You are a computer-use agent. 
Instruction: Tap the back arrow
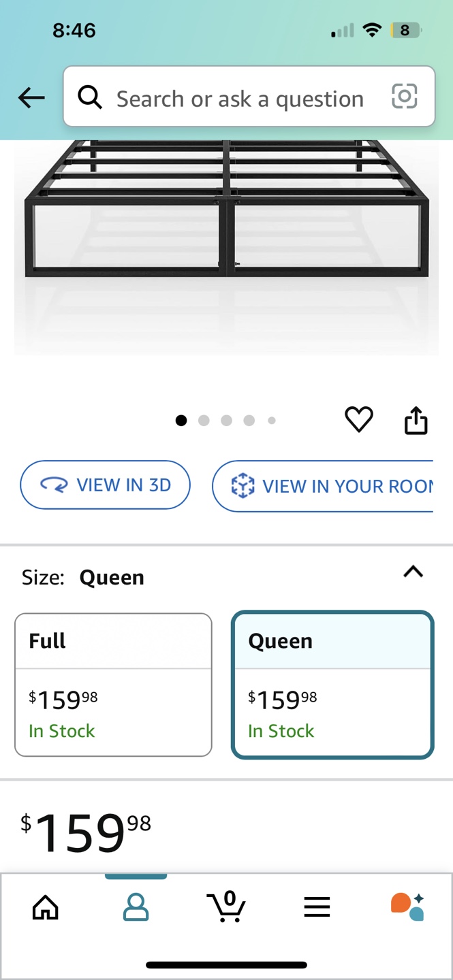pos(31,98)
